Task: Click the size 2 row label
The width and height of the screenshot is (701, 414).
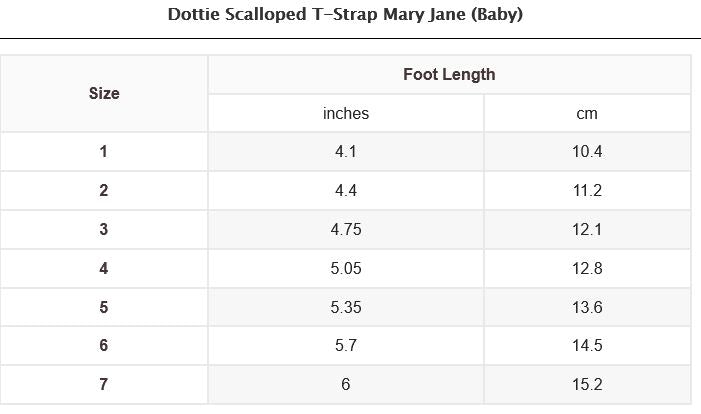Action: 104,191
